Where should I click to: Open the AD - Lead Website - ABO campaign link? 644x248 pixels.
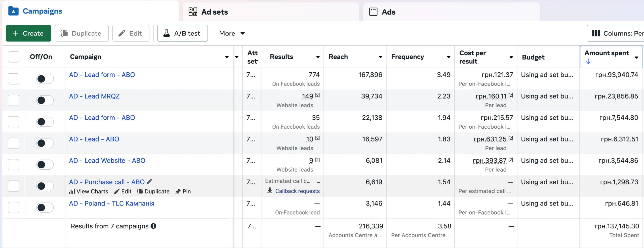click(x=107, y=161)
